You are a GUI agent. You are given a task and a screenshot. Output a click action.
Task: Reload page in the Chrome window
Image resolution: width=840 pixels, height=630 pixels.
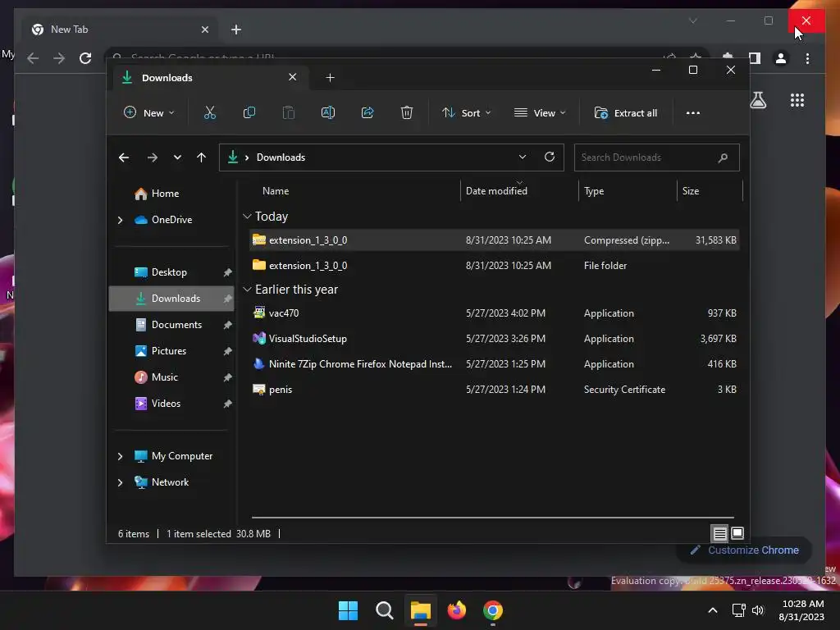click(85, 58)
